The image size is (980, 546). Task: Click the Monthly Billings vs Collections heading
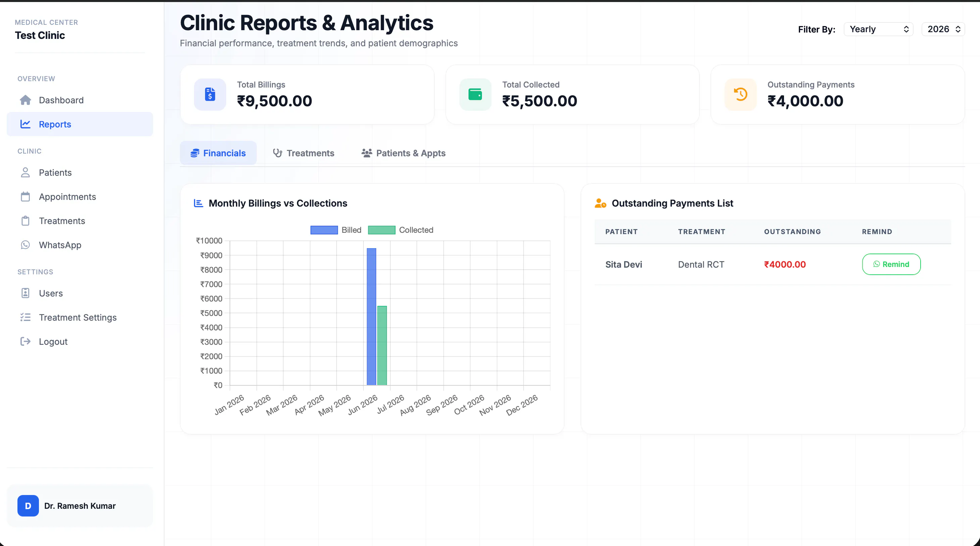(278, 203)
